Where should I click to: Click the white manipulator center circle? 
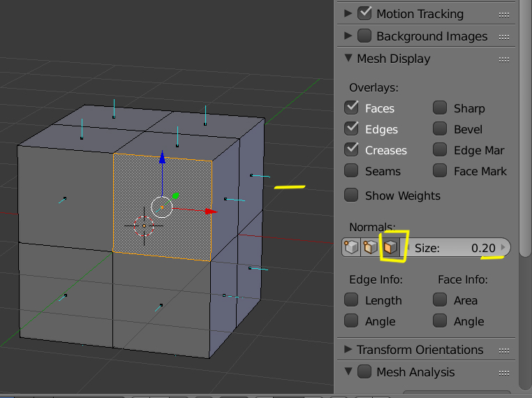[x=161, y=207]
